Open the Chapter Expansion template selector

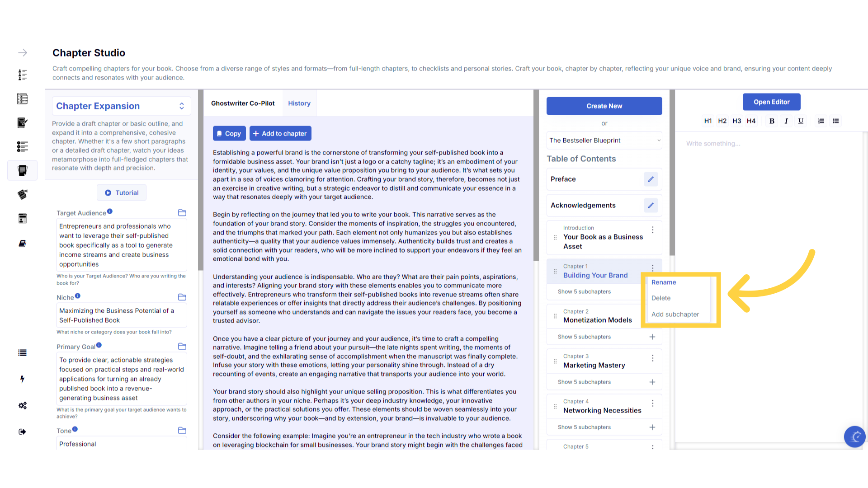(121, 106)
